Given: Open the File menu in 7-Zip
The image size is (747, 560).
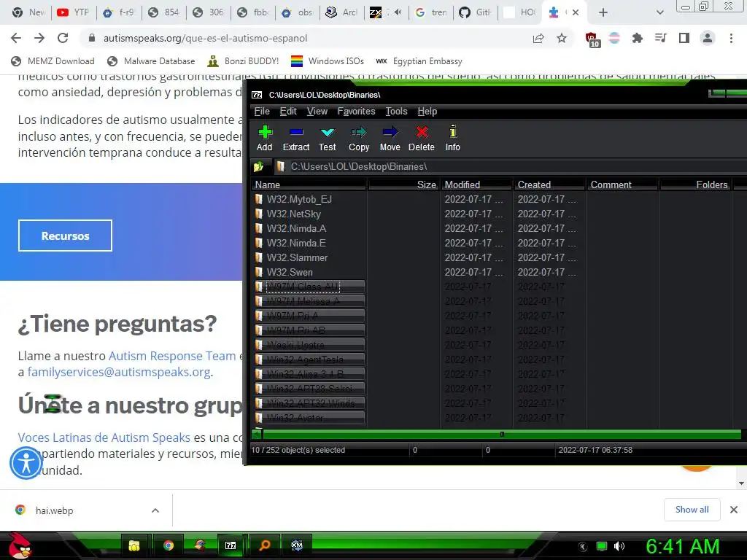Looking at the screenshot, I should tap(262, 112).
